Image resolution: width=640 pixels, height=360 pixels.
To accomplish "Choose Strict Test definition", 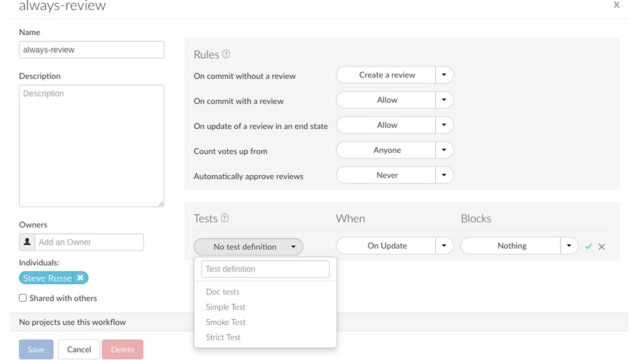I will point(223,337).
